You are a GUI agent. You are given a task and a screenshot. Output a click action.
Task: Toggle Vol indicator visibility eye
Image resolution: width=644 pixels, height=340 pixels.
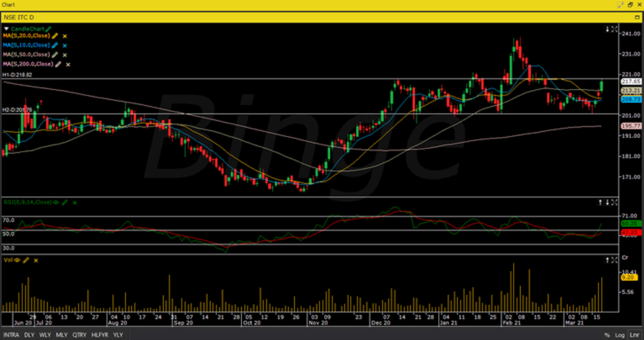pyautogui.click(x=17, y=260)
